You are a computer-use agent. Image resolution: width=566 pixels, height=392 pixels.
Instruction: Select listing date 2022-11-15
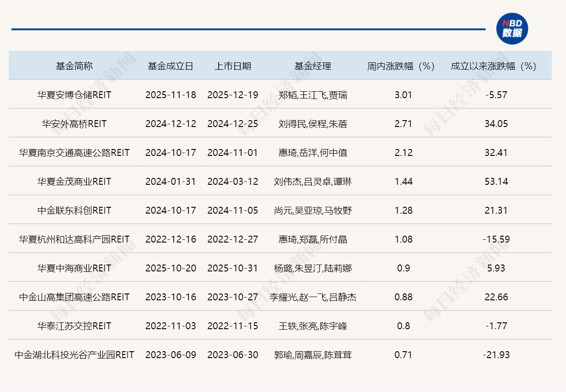233,326
